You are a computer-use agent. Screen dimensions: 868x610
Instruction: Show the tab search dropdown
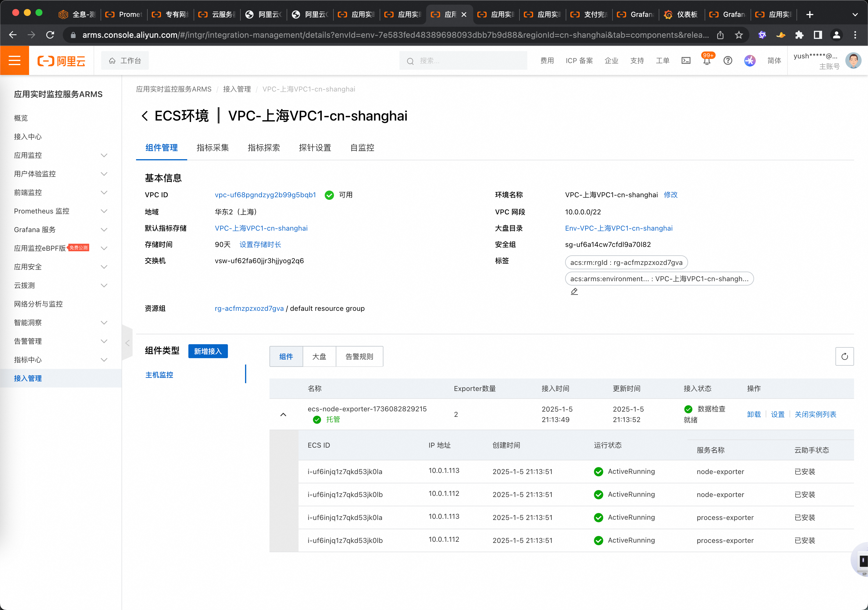coord(855,14)
